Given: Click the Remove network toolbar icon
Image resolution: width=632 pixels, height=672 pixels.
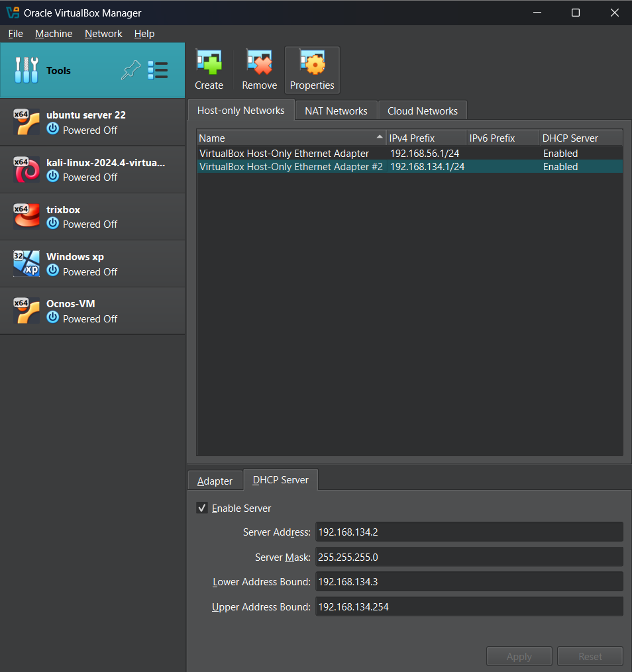Looking at the screenshot, I should coord(259,64).
